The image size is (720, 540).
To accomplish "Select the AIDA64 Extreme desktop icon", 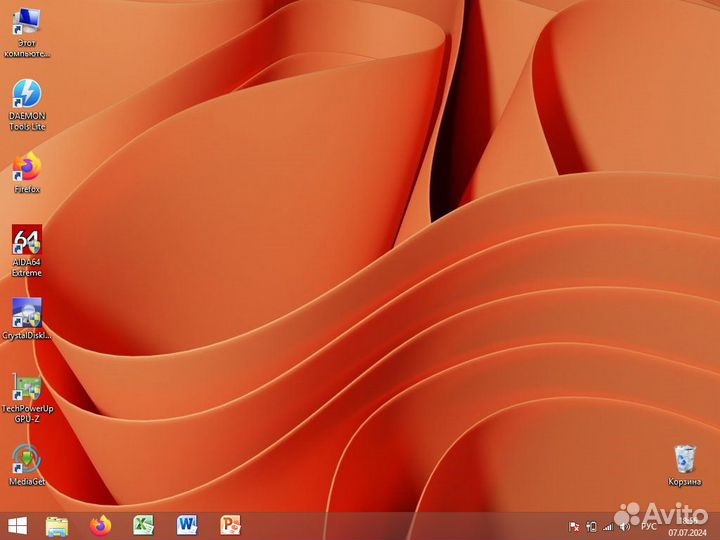I will pos(27,242).
